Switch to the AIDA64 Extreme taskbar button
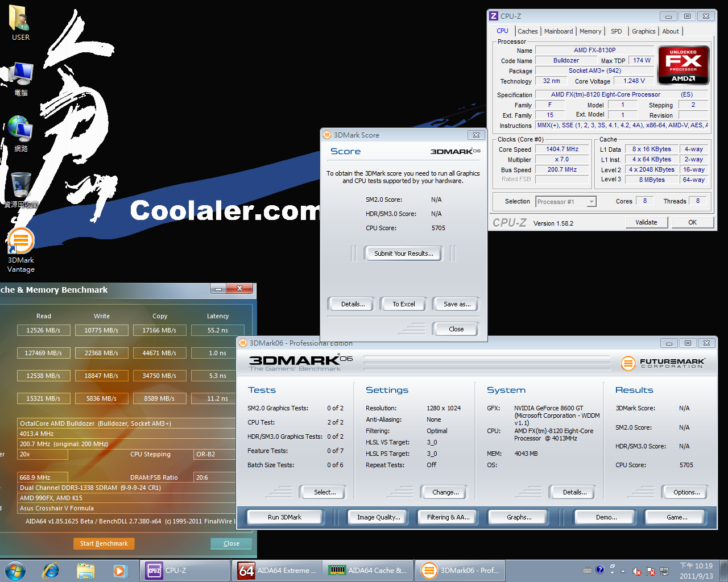Viewport: 728px width, 582px height. 277,570
